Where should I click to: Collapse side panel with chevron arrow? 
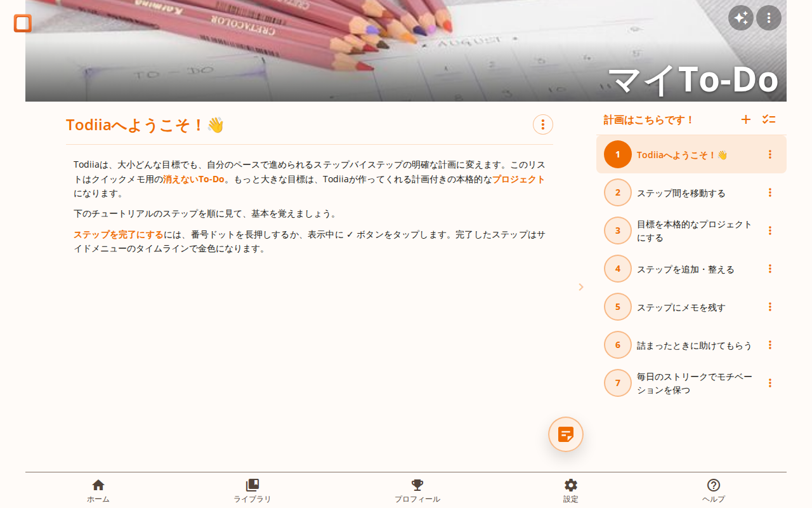pyautogui.click(x=581, y=287)
